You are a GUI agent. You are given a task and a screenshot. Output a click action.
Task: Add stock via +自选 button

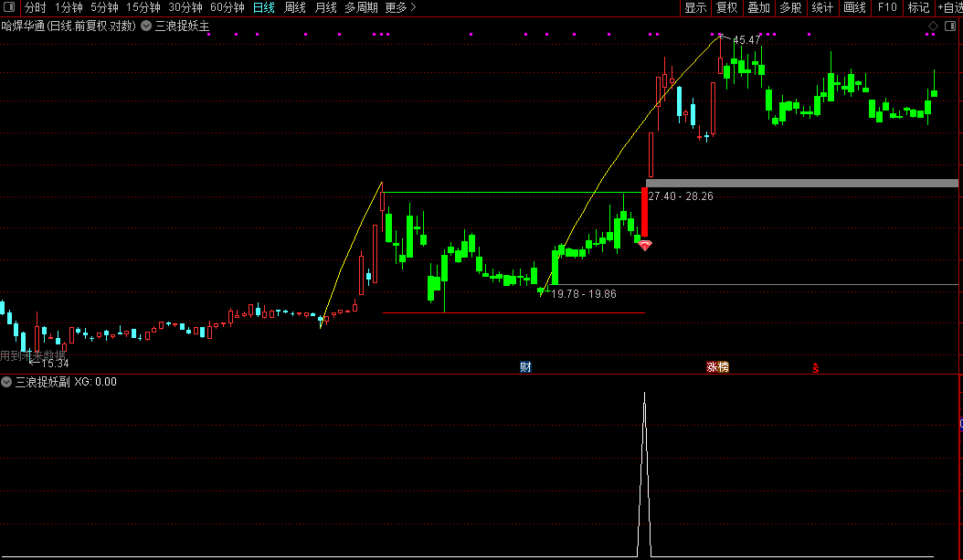tap(950, 7)
